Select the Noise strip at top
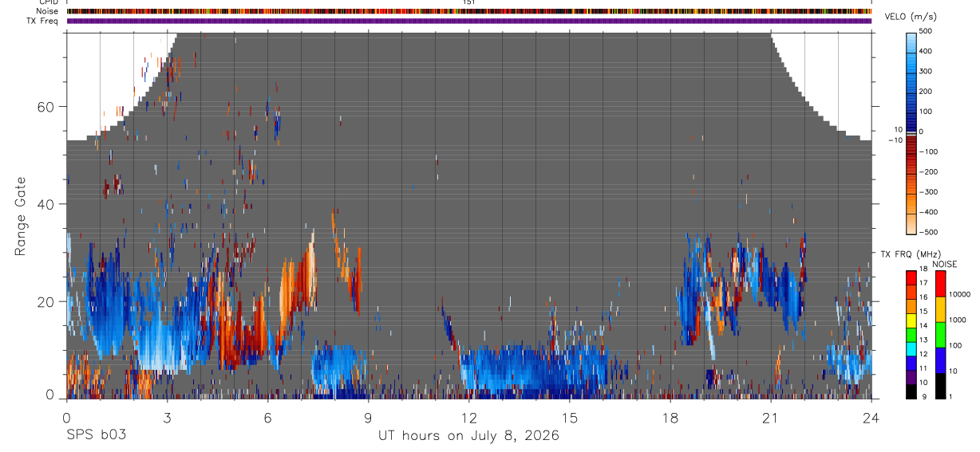980x452 pixels. 469,11
